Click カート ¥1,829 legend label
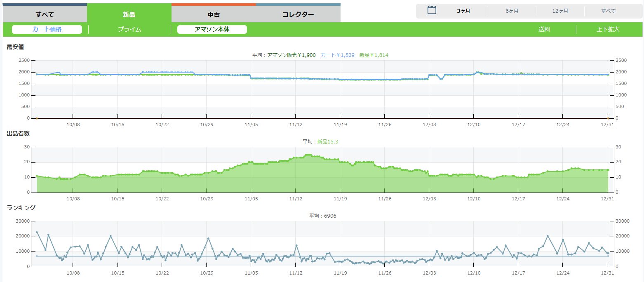Viewport: 644px width, 282px height. click(337, 55)
